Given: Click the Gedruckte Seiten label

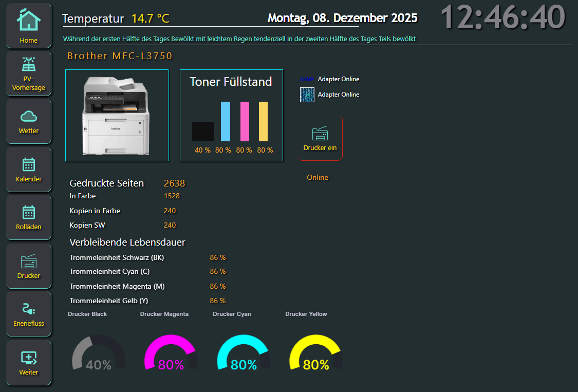Looking at the screenshot, I should pyautogui.click(x=106, y=183).
